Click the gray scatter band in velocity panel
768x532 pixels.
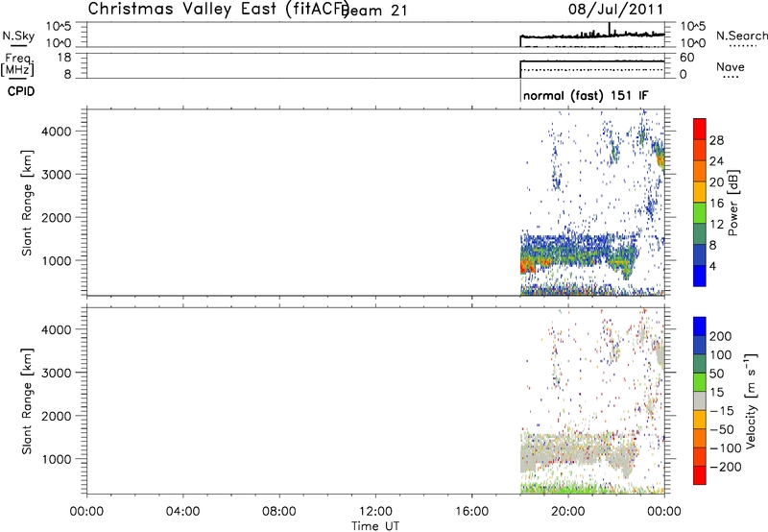578,450
